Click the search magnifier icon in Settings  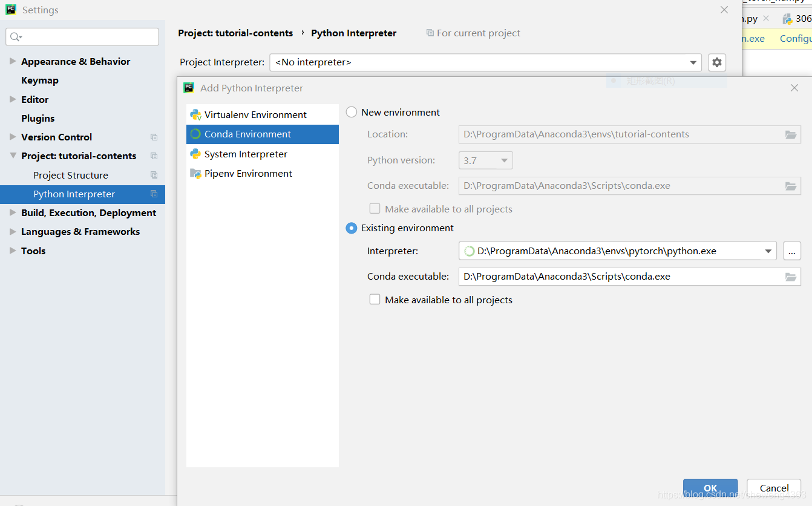point(16,37)
